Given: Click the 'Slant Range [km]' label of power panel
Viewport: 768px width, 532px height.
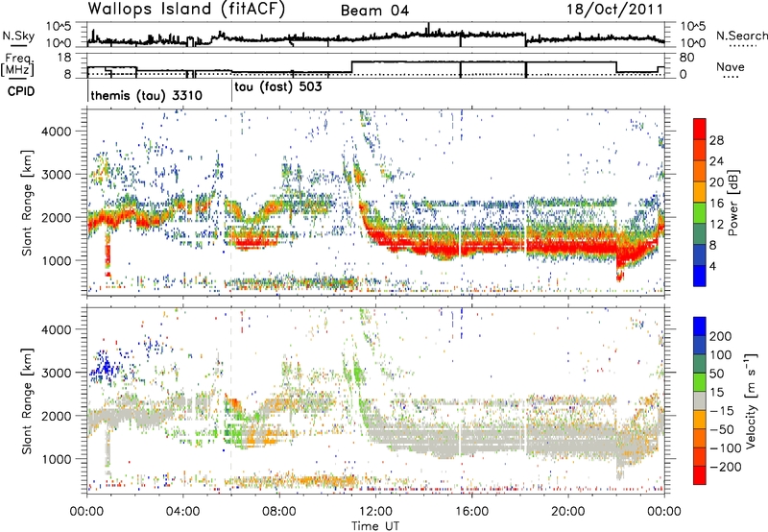Looking at the screenshot, I should pos(27,203).
